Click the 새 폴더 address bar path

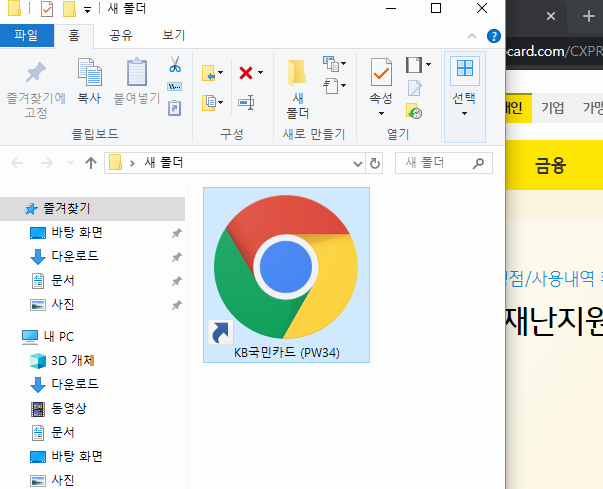tap(164, 163)
